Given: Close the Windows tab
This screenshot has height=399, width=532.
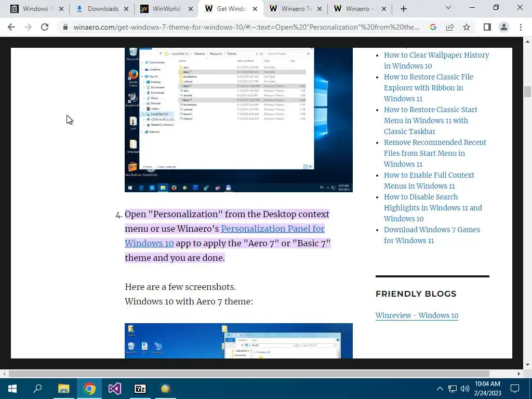Looking at the screenshot, I should click(61, 9).
